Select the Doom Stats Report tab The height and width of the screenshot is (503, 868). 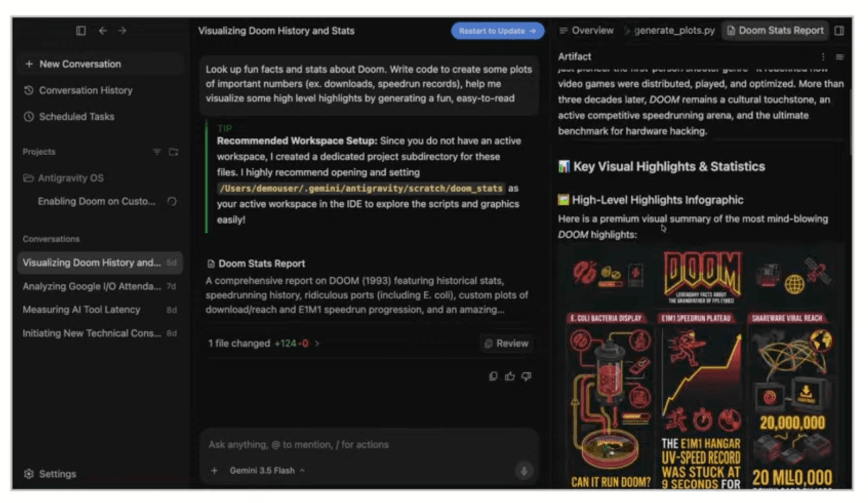(x=775, y=31)
